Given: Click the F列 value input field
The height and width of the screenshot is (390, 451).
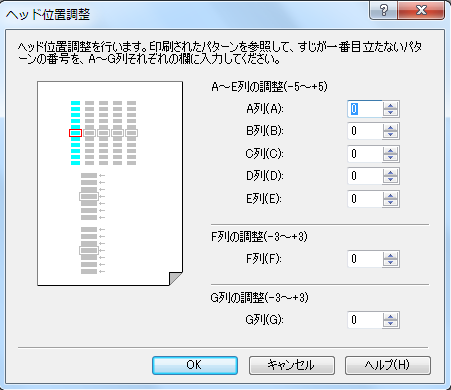Looking at the screenshot, I should point(365,259).
